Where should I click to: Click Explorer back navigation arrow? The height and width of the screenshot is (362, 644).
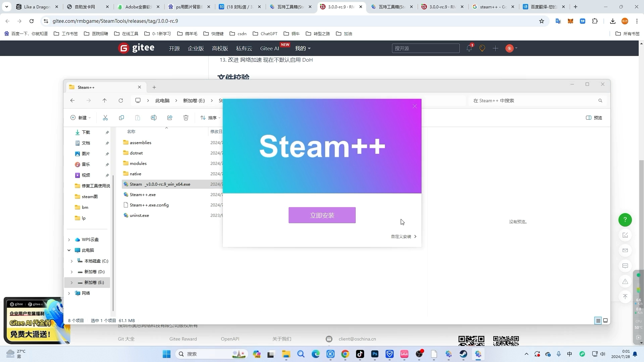pos(72,101)
